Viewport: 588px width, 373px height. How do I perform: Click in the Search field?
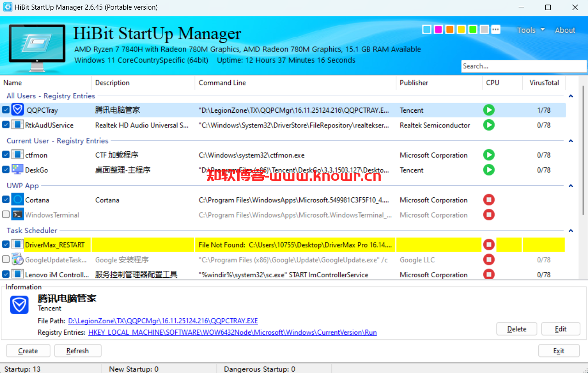[x=524, y=66]
